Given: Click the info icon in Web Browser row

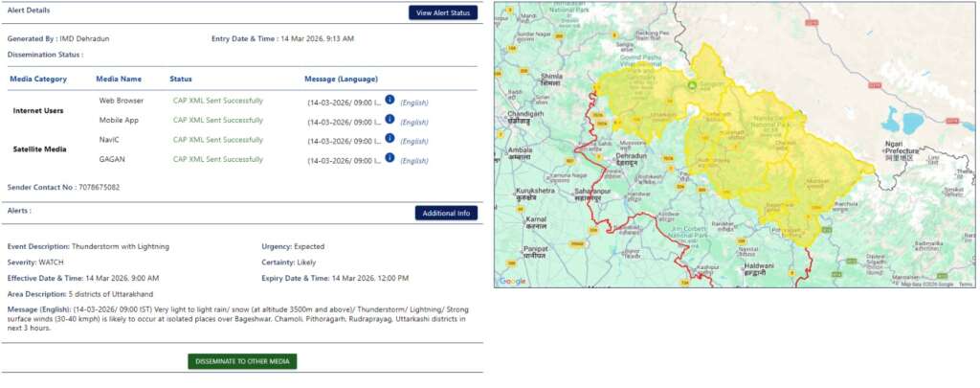Looking at the screenshot, I should pyautogui.click(x=390, y=100).
